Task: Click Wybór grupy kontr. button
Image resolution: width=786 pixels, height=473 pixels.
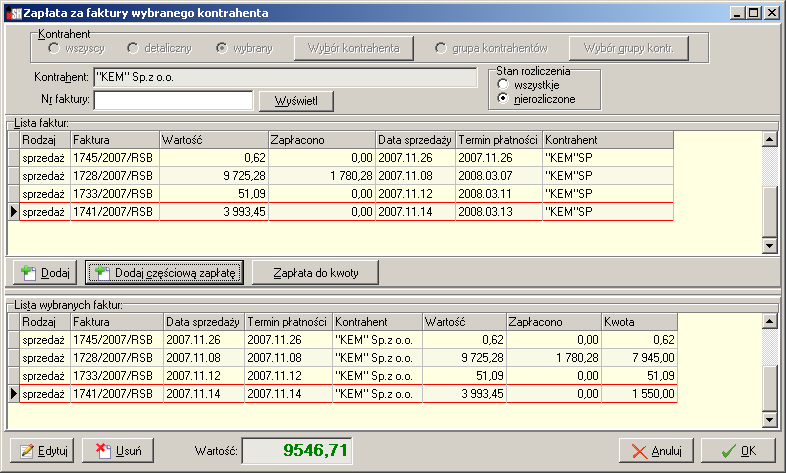Action: click(629, 48)
